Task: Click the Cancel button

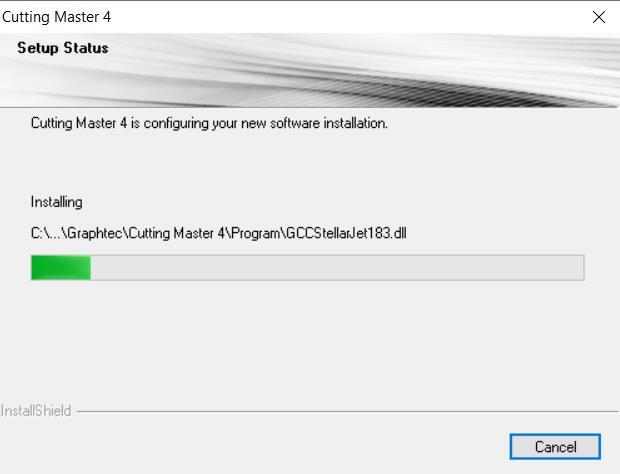Action: (555, 447)
